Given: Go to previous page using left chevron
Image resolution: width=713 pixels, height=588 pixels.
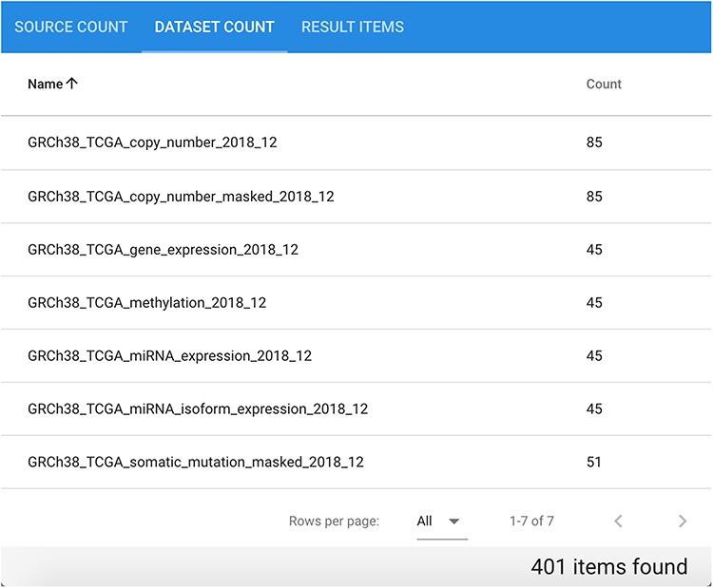Looking at the screenshot, I should [619, 521].
